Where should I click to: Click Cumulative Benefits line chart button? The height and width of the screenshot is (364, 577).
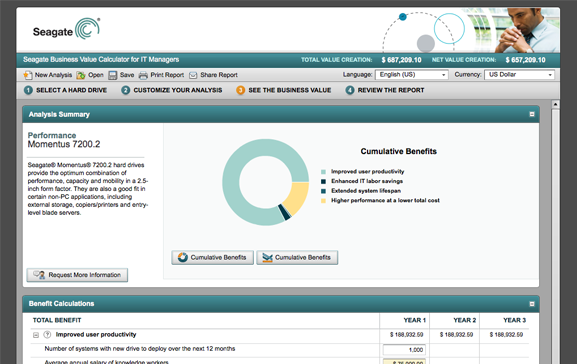pyautogui.click(x=297, y=258)
